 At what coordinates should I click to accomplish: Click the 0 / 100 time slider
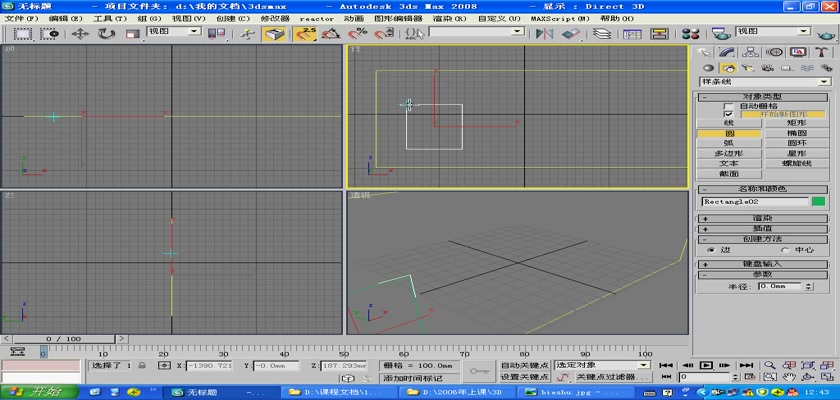(64, 339)
